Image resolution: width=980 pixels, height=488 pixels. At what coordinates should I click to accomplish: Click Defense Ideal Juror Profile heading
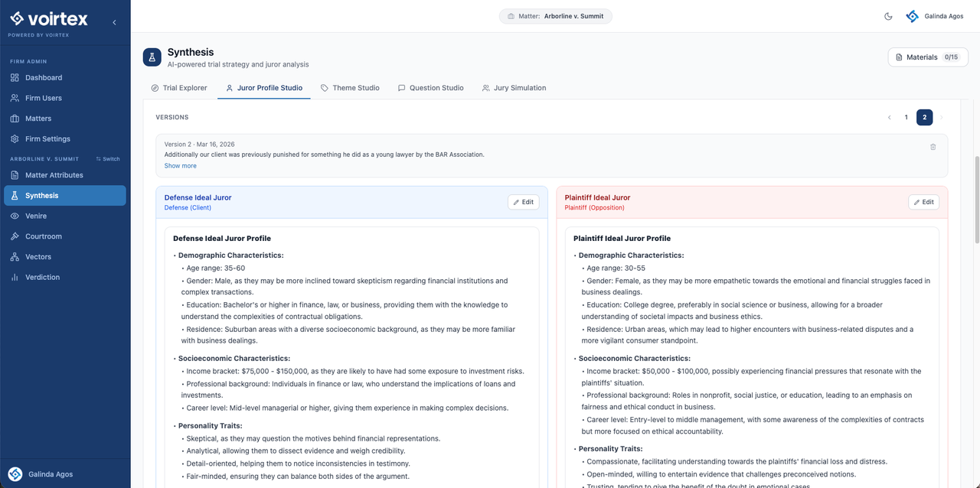pos(222,239)
